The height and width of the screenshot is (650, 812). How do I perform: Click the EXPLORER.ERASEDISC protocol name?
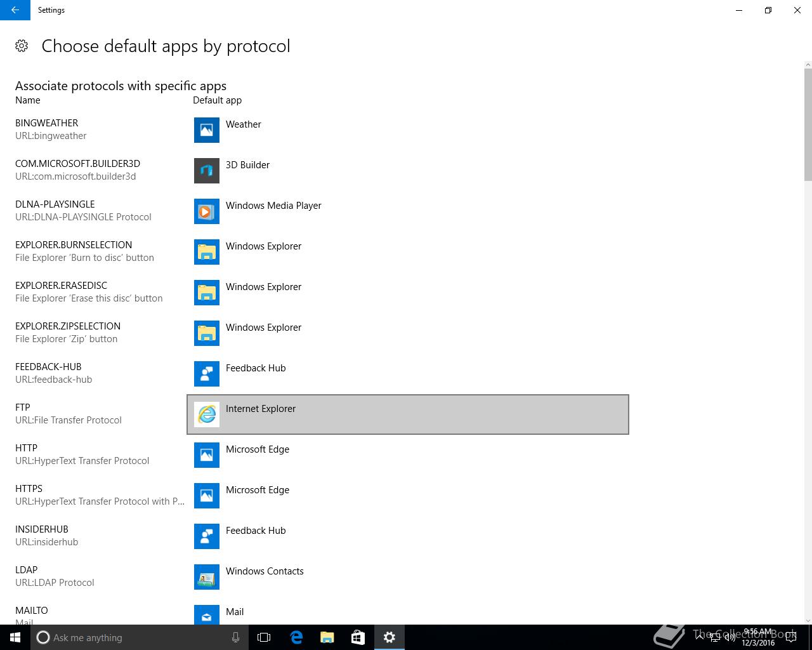61,286
